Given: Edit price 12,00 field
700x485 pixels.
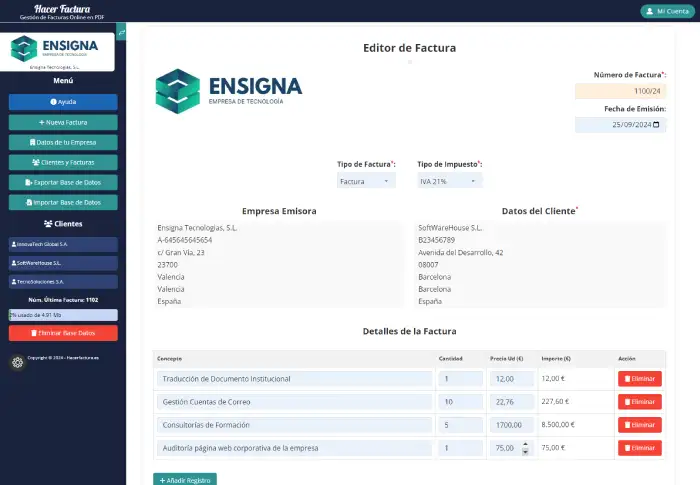Looking at the screenshot, I should tap(512, 379).
